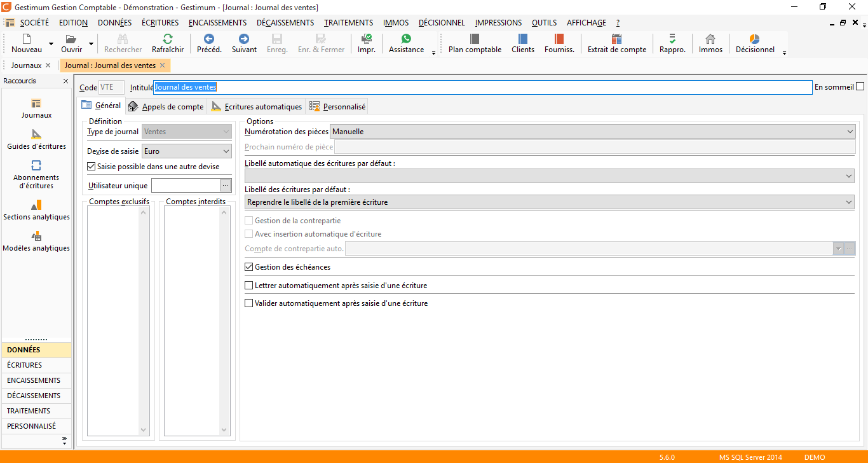868x463 pixels.
Task: Go to previous record with Précéd.
Action: (x=209, y=39)
